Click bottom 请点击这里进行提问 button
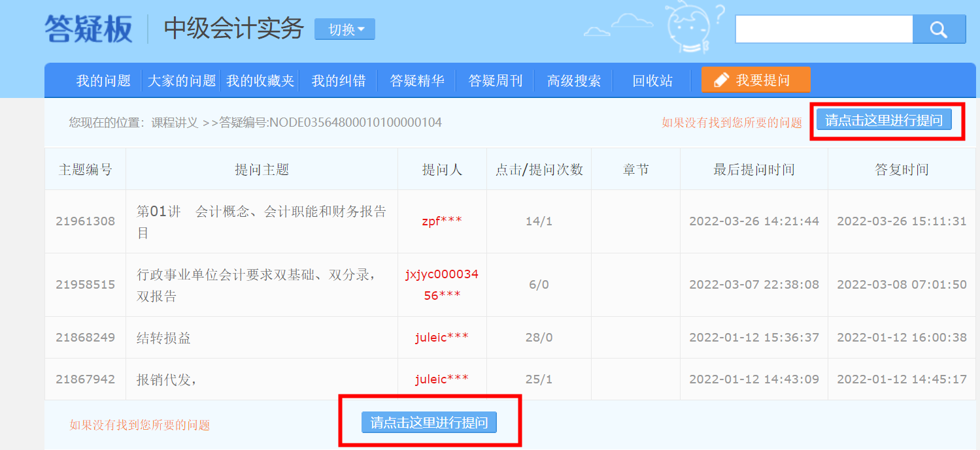The height and width of the screenshot is (450, 980). 429,422
